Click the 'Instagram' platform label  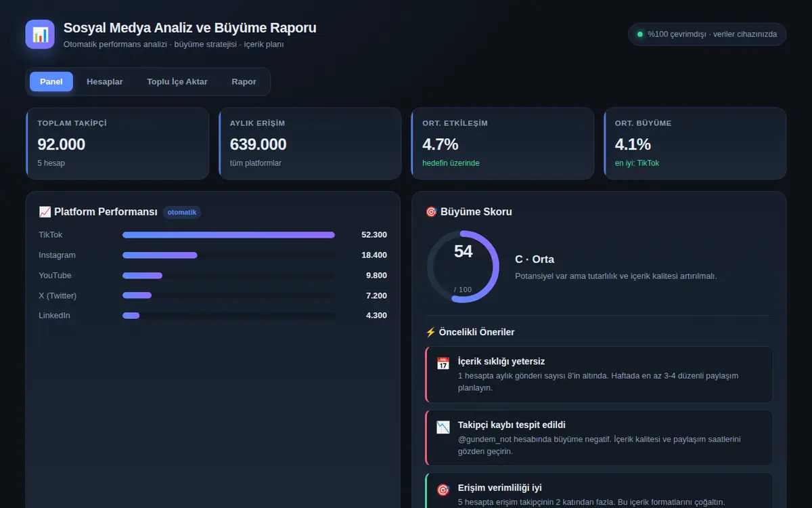[x=58, y=255]
